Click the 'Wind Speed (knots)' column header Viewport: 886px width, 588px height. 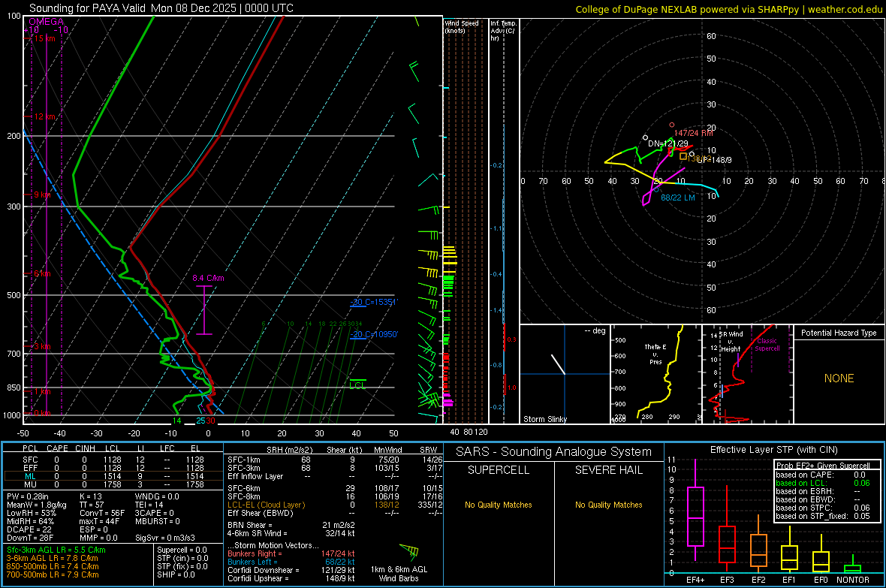point(462,26)
